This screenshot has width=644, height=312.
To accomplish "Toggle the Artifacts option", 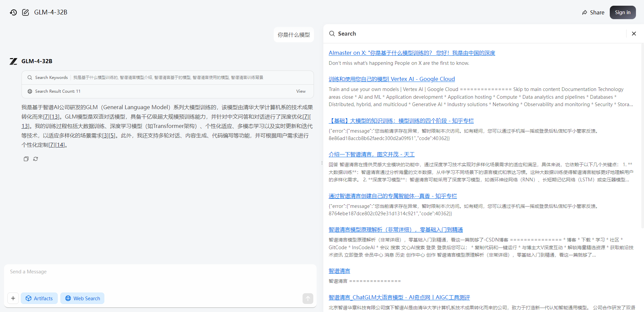I will 39,298.
